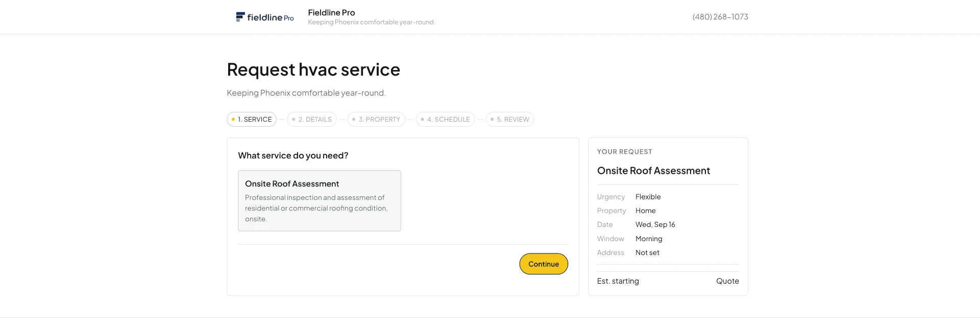980x323 pixels.
Task: Click the yellow Continue button
Action: click(544, 264)
